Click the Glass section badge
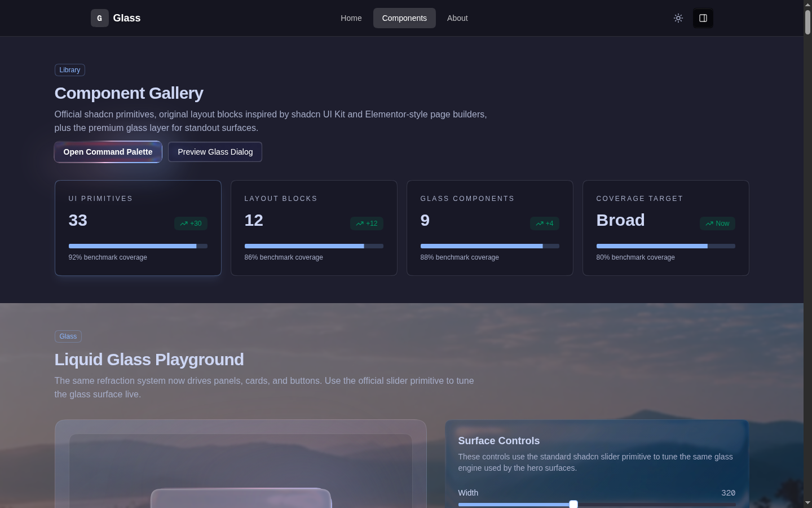This screenshot has width=812, height=508. pyautogui.click(x=68, y=336)
